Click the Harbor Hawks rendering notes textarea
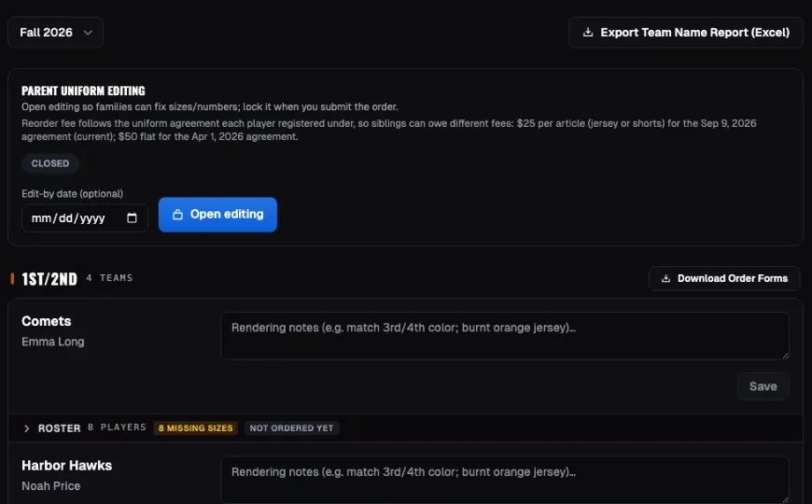This screenshot has width=812, height=504. point(505,480)
